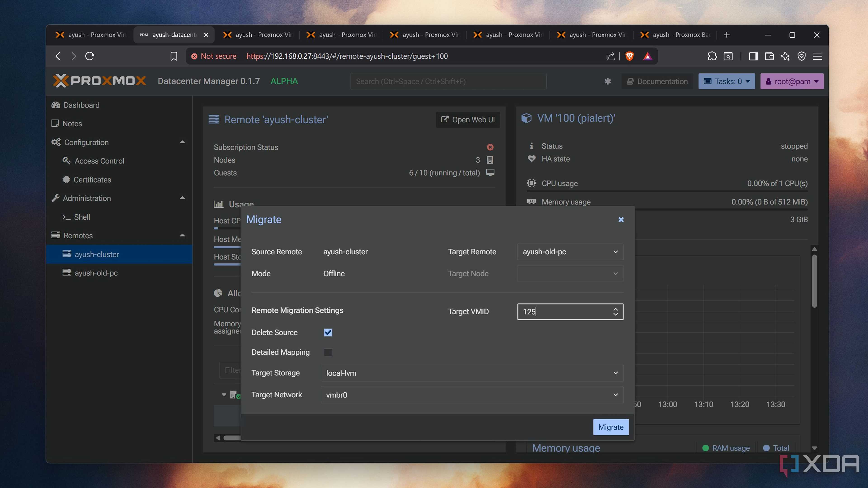Open the Documentation link
Viewport: 868px width, 488px height.
tap(657, 81)
